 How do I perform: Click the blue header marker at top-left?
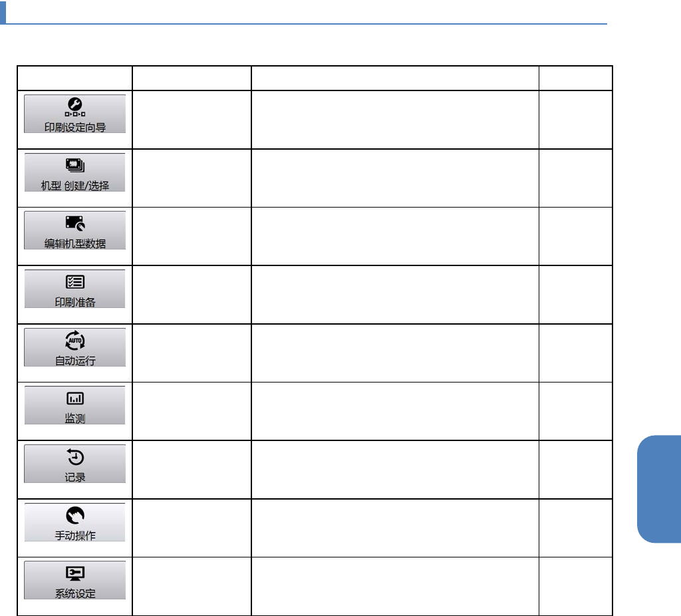(3, 12)
